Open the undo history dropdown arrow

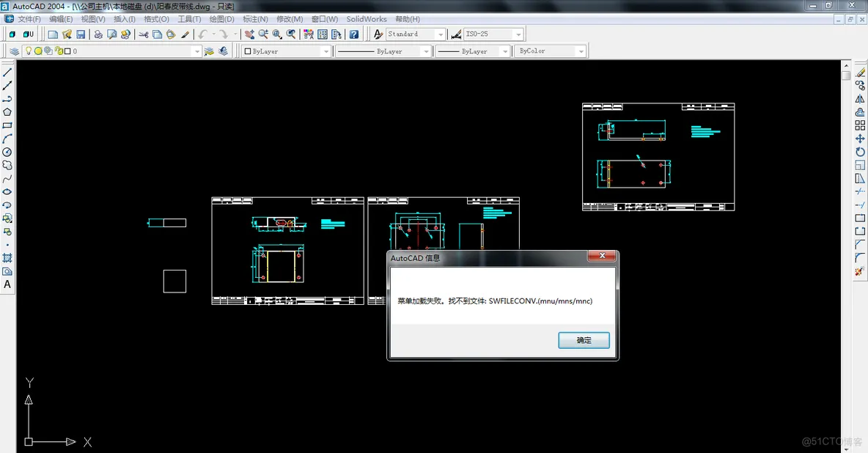pos(213,34)
